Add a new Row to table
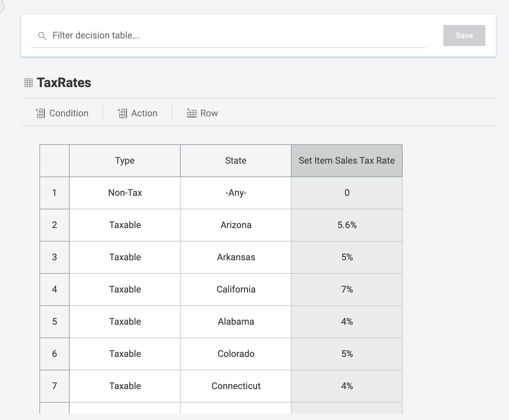The image size is (509, 420). coord(202,113)
